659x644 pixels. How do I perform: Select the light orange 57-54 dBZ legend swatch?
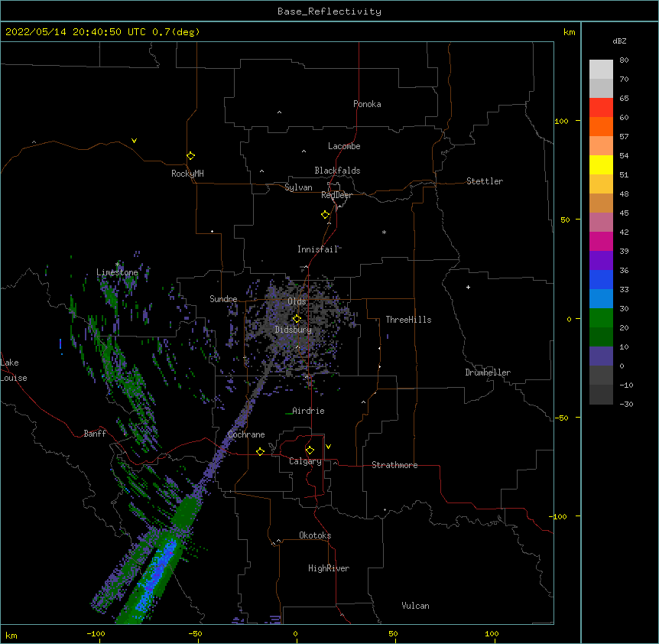601,146
